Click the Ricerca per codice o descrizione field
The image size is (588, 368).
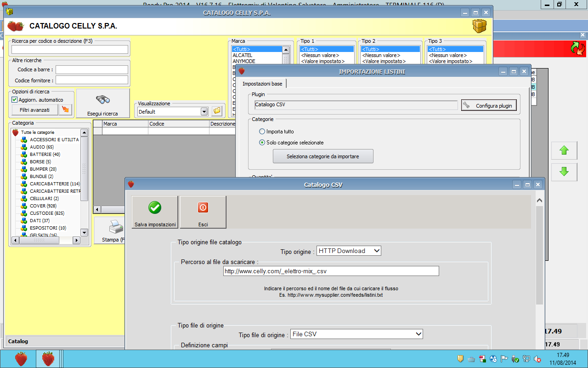pos(70,49)
